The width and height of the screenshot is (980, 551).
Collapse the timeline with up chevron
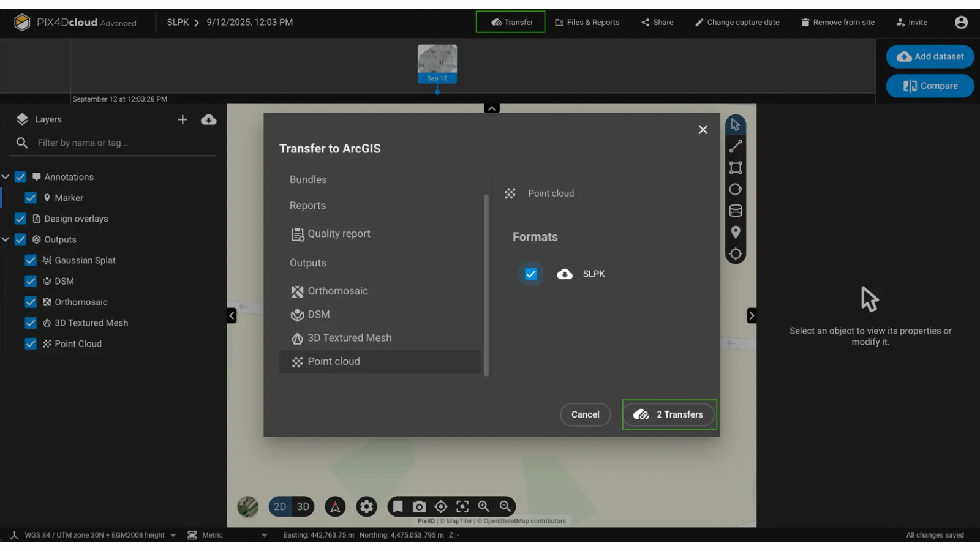click(x=491, y=108)
